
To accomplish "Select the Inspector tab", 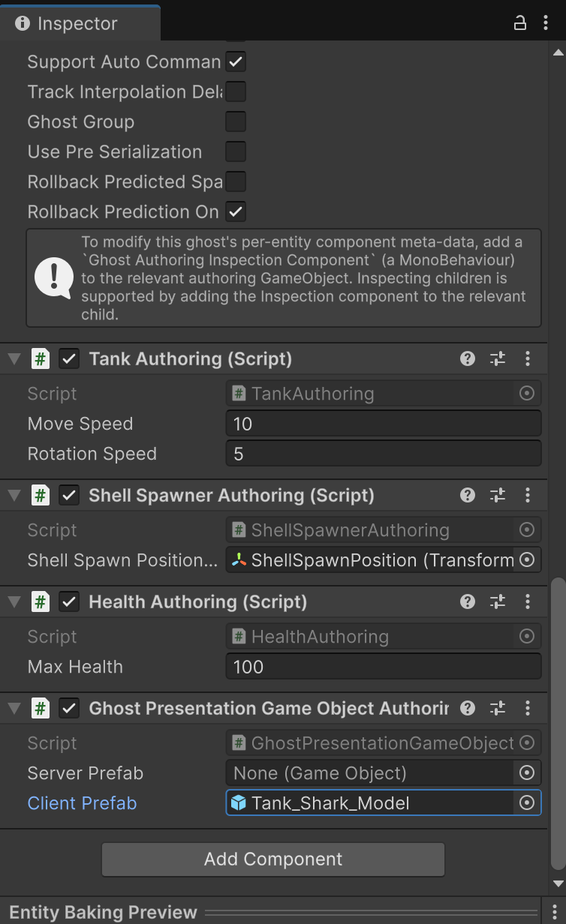I will point(78,23).
